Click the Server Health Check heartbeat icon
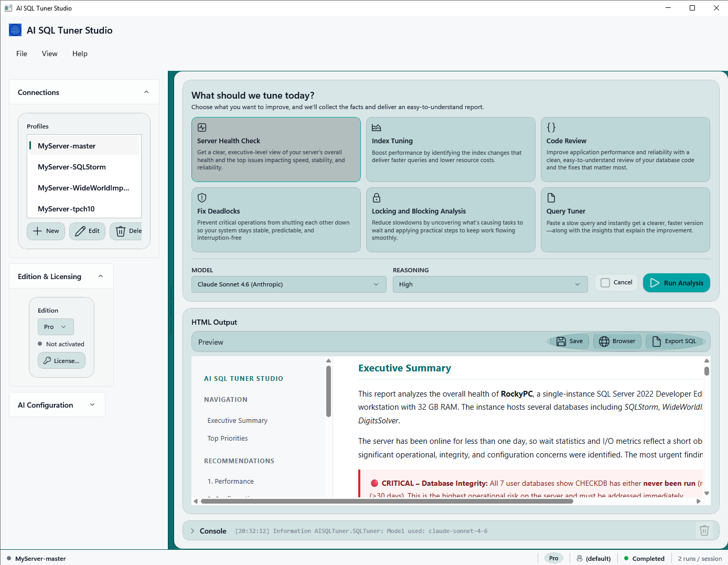 point(202,127)
